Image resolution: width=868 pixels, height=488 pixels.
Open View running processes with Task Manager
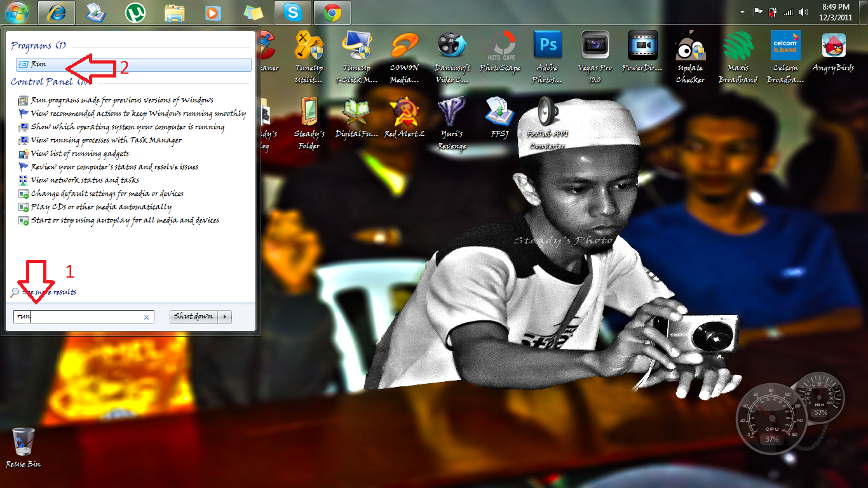(100, 140)
